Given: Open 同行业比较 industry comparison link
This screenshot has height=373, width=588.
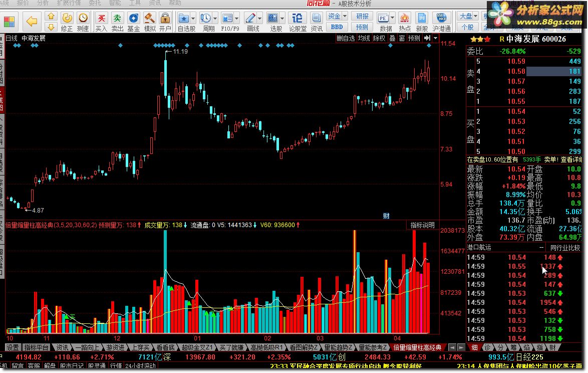Looking at the screenshot, I should click(565, 248).
